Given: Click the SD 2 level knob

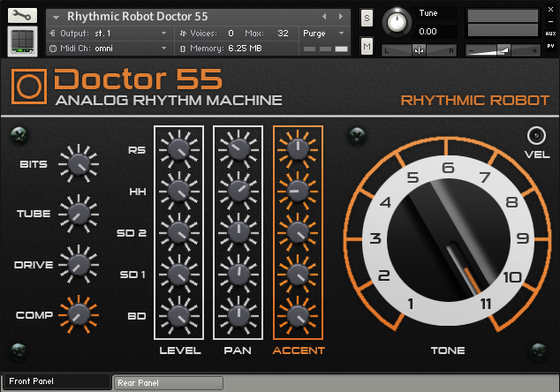Looking at the screenshot, I should coord(178,233).
